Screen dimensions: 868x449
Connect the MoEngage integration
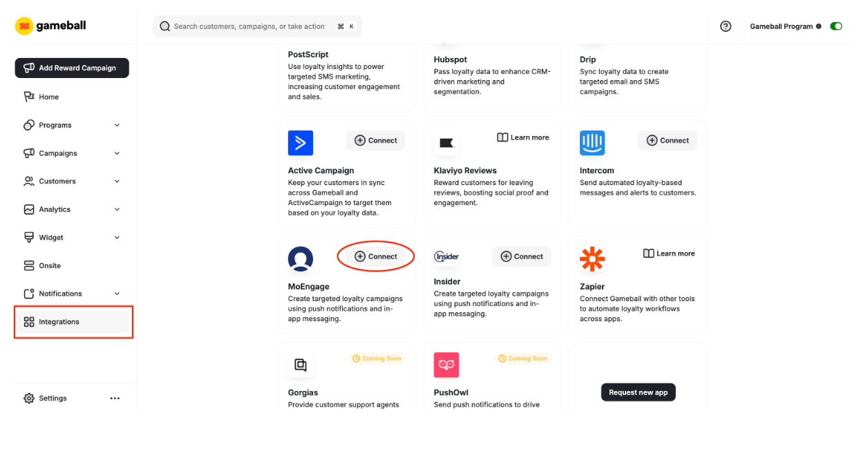[375, 256]
